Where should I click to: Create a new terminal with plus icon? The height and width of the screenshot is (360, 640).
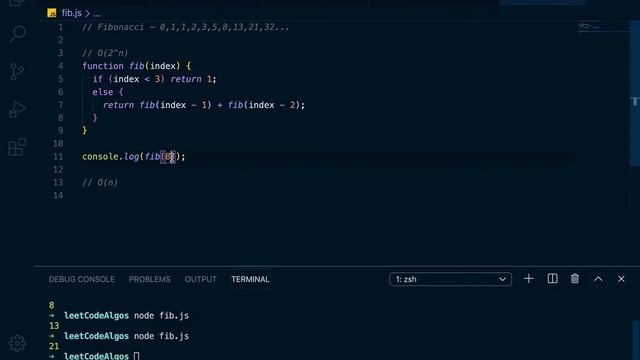529,279
